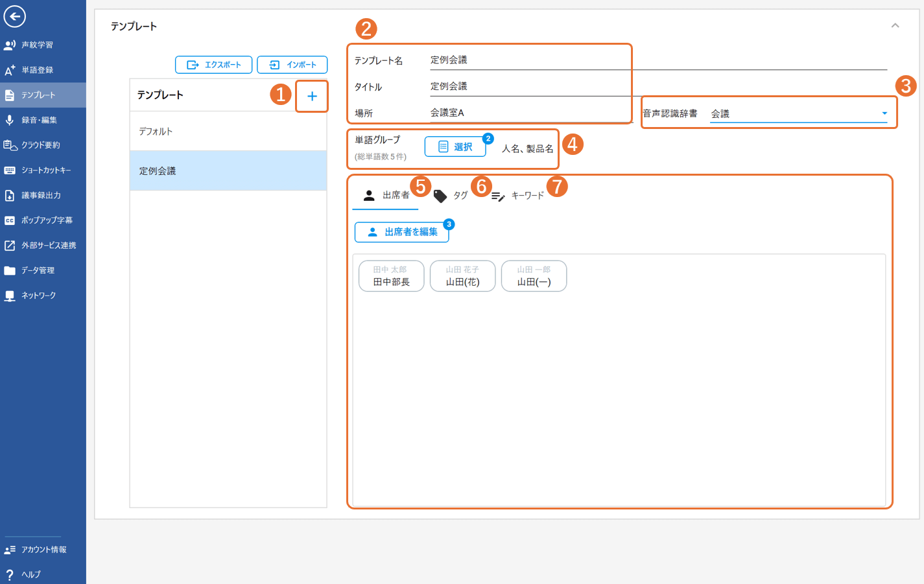Click the インポート import button
The image size is (924, 584).
292,65
